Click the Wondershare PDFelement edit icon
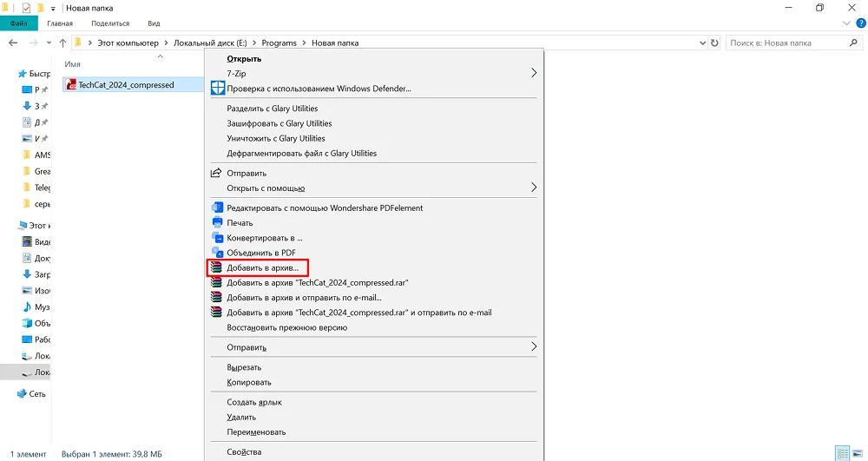 pyautogui.click(x=217, y=207)
